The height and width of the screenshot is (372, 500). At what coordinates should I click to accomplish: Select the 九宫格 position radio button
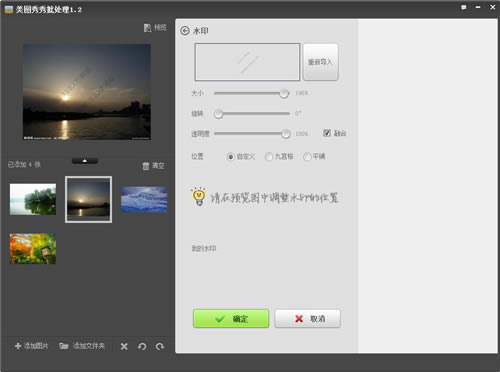click(x=269, y=156)
